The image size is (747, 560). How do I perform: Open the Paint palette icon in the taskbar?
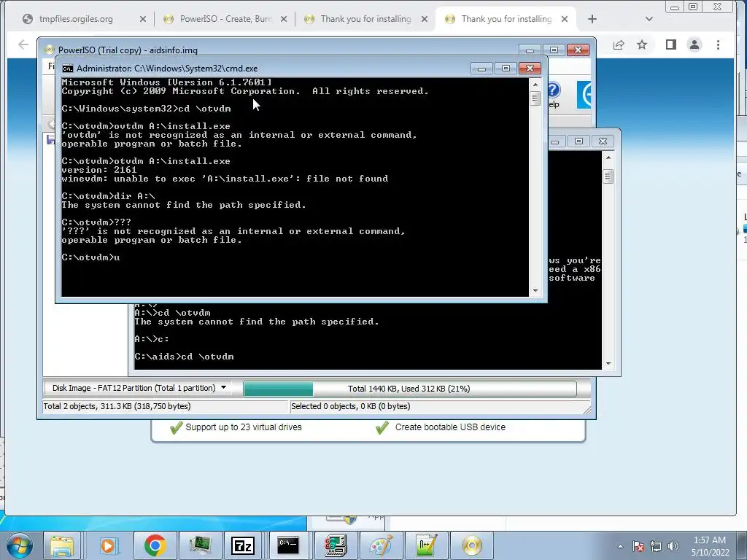[381, 545]
